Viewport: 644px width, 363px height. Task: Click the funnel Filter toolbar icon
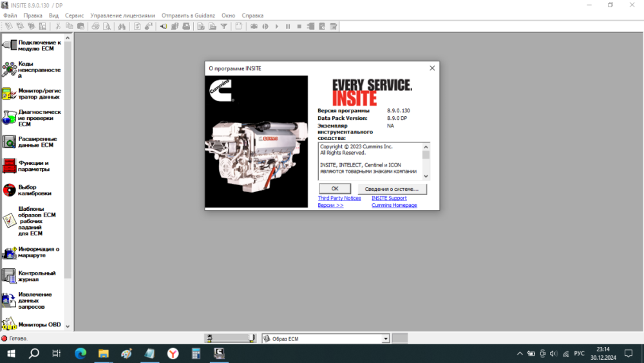tap(224, 26)
